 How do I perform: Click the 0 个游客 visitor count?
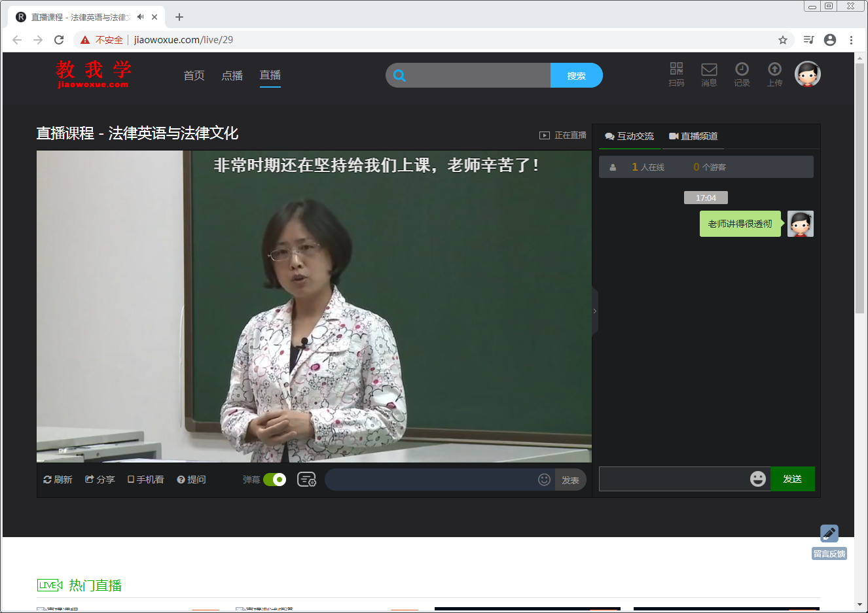point(710,167)
